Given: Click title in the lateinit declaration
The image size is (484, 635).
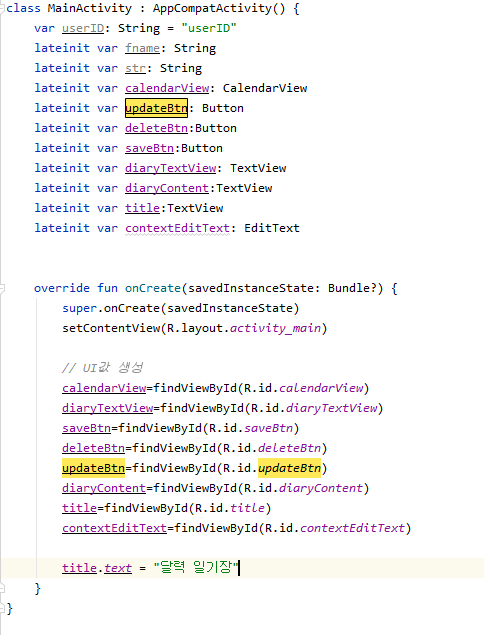Looking at the screenshot, I should coord(142,208).
